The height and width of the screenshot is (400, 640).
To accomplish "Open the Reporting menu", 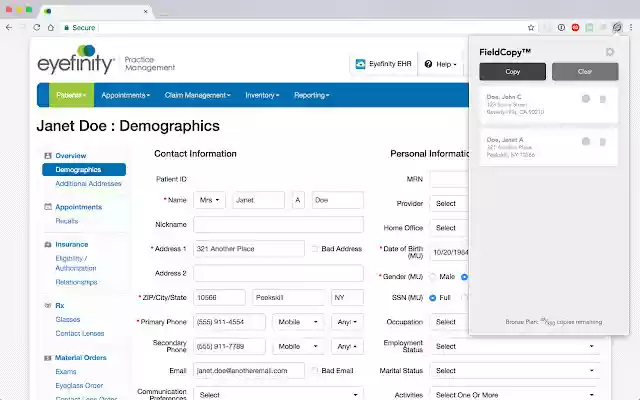I will point(311,95).
